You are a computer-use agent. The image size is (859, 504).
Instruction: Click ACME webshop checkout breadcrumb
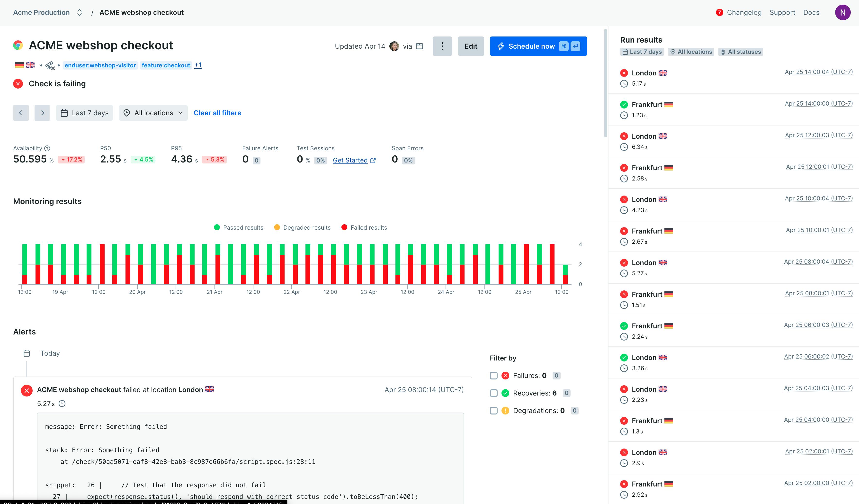pos(142,13)
